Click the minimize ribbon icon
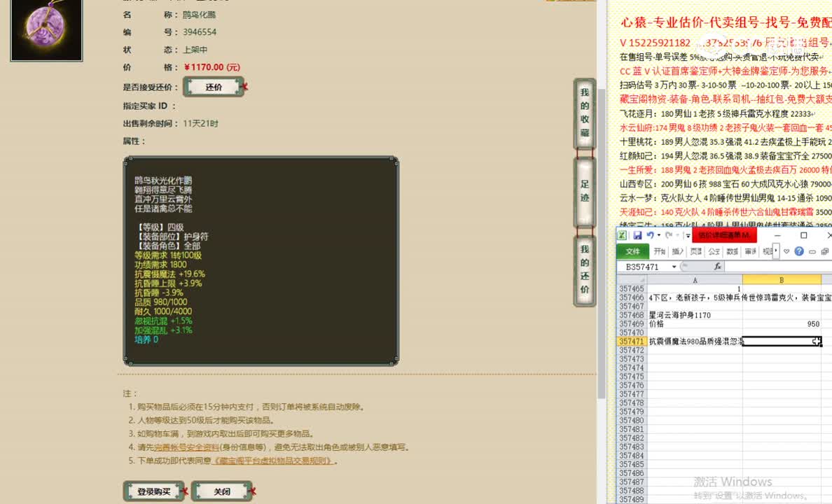This screenshot has width=832, height=504. tap(812, 251)
